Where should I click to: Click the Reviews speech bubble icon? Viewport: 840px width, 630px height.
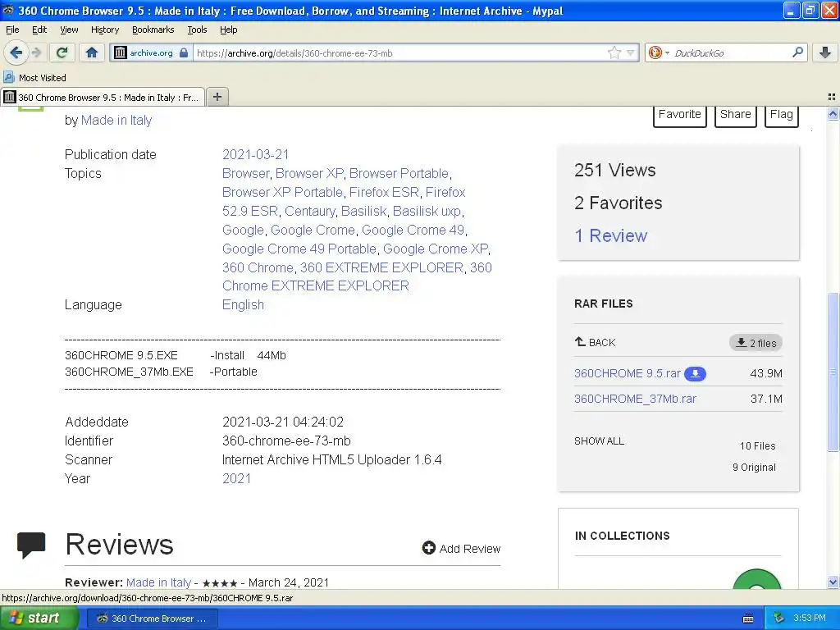click(x=31, y=545)
